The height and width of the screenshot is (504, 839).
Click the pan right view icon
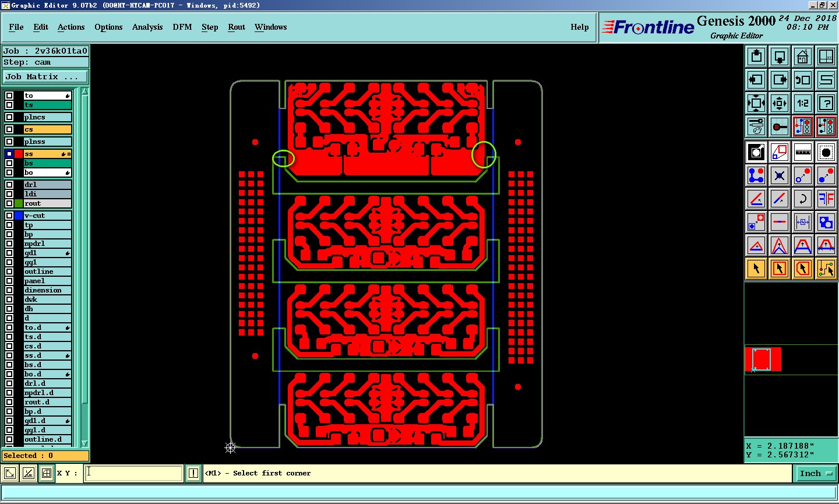(780, 80)
